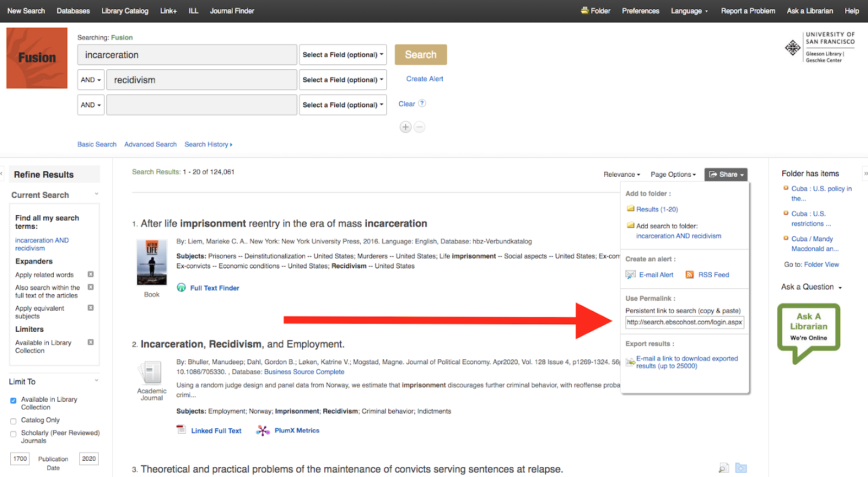This screenshot has width=868, height=477.
Task: Open the Journal Finder menu item
Action: (x=232, y=11)
